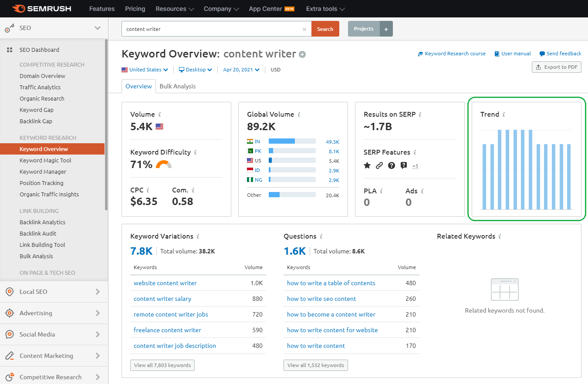Expand the Advertising section chevron
Screen dimensions: 588x384
pos(98,313)
